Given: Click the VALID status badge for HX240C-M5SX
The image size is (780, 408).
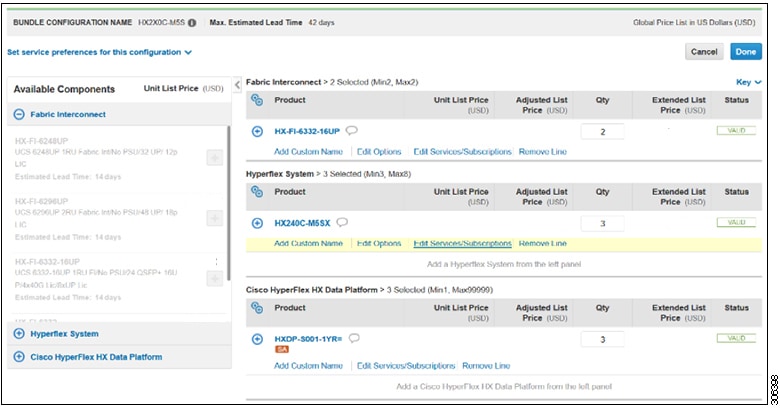Looking at the screenshot, I should [736, 222].
